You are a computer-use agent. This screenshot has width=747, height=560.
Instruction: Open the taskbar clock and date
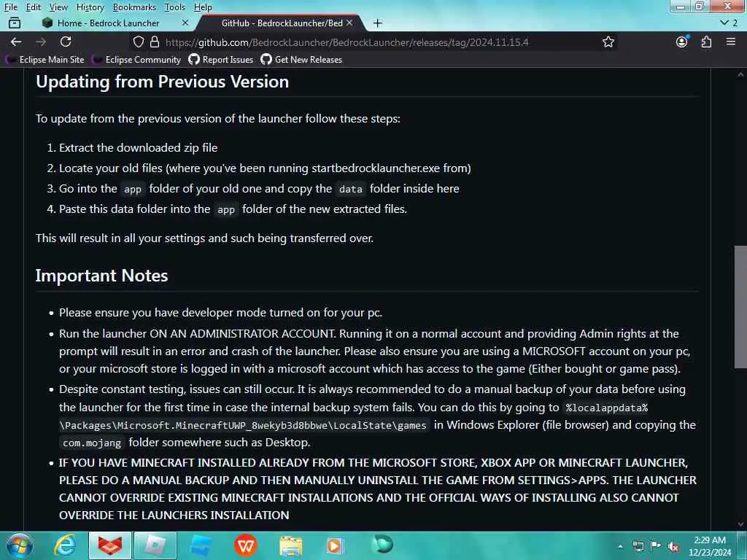click(x=710, y=545)
